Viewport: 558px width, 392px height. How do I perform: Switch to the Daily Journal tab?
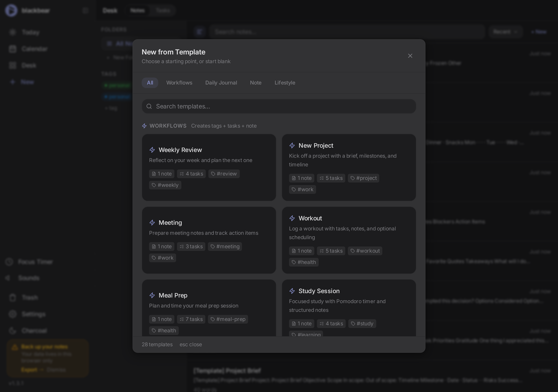point(221,83)
